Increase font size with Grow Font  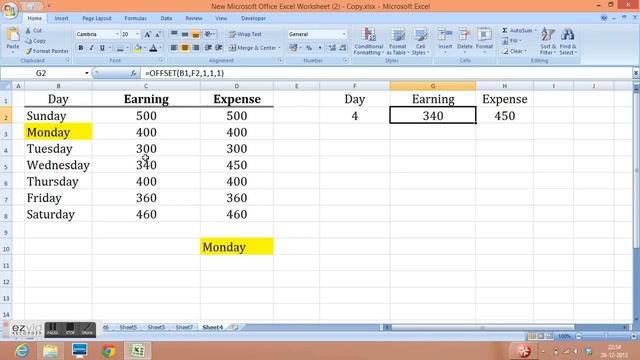pos(147,35)
